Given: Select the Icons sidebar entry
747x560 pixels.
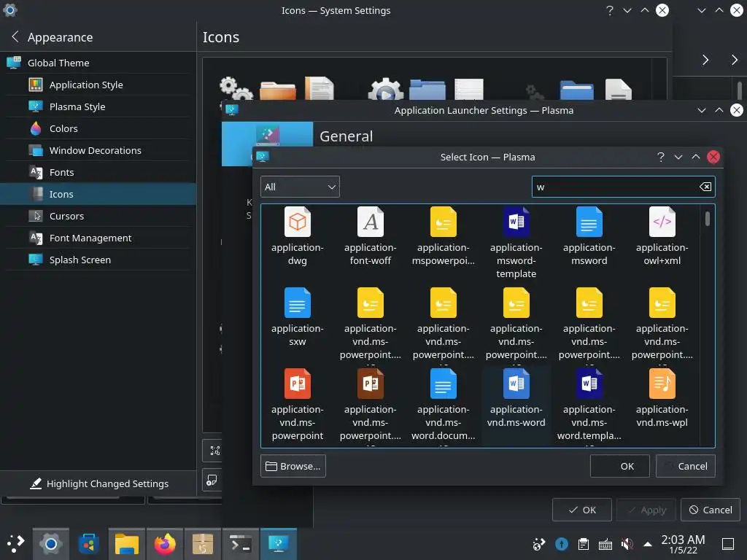Looking at the screenshot, I should (98, 194).
